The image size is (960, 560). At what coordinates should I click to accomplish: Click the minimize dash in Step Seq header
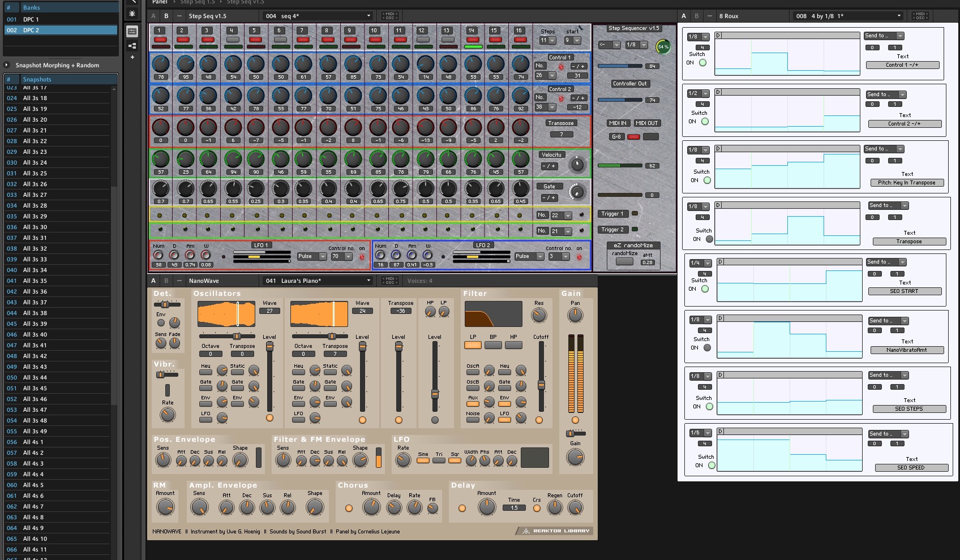(179, 16)
